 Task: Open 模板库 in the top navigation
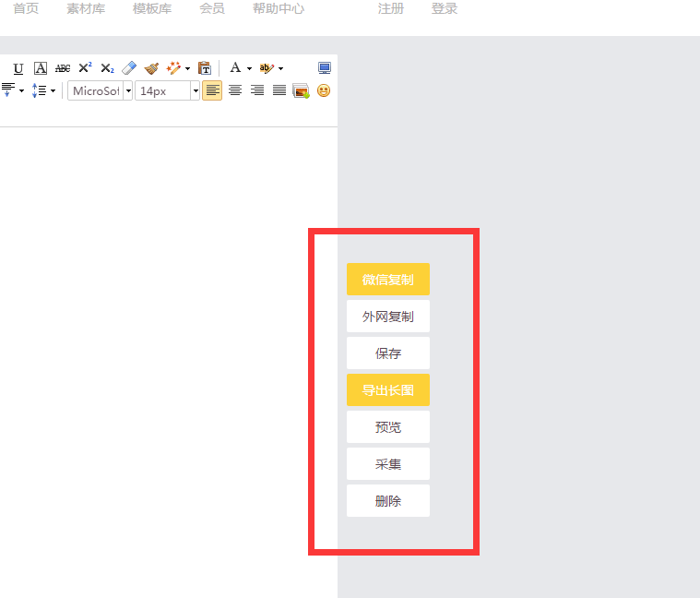(x=152, y=8)
